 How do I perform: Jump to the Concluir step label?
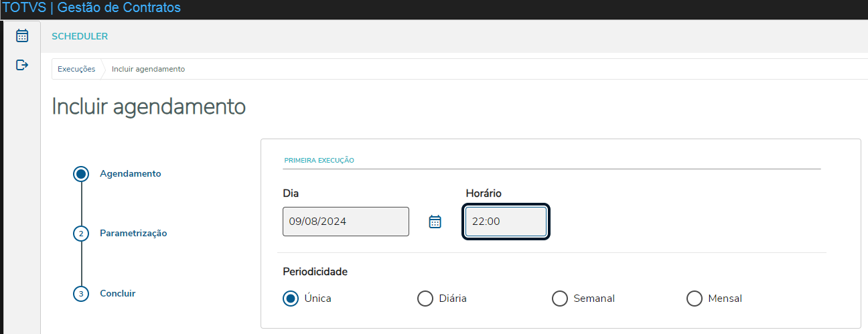(117, 293)
